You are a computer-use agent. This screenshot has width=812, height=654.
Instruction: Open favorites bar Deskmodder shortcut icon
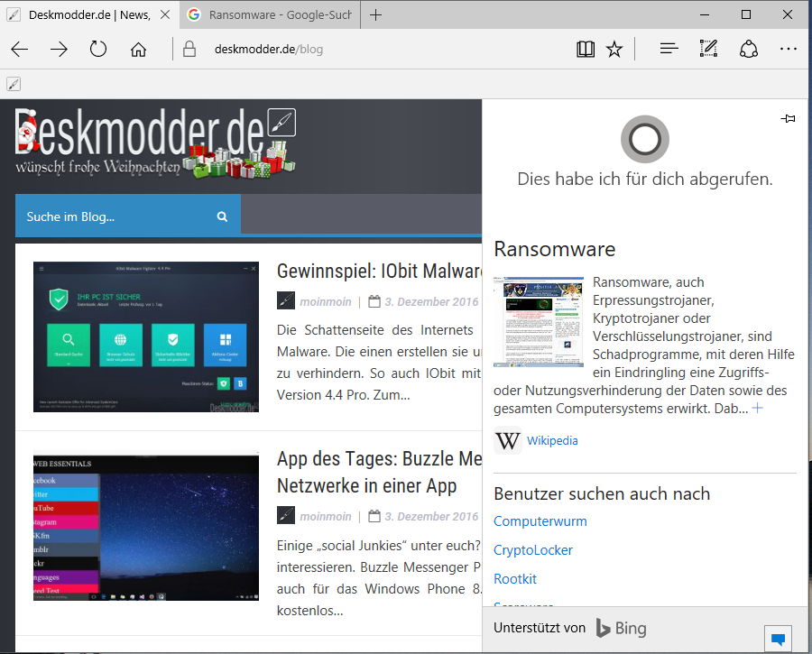click(x=14, y=84)
